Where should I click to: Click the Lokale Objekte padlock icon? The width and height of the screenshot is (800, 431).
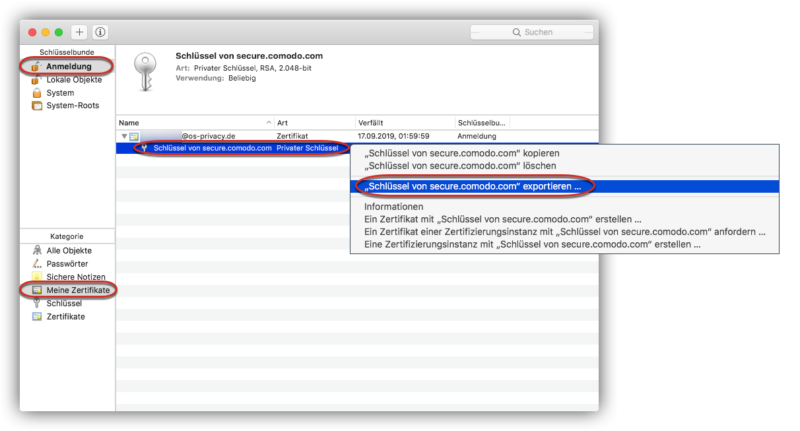tap(36, 80)
